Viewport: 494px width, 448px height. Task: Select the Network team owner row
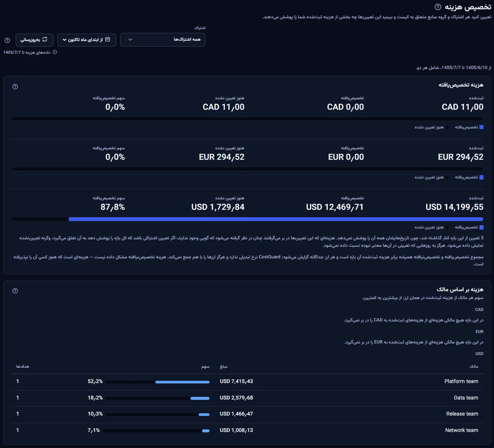(247, 430)
